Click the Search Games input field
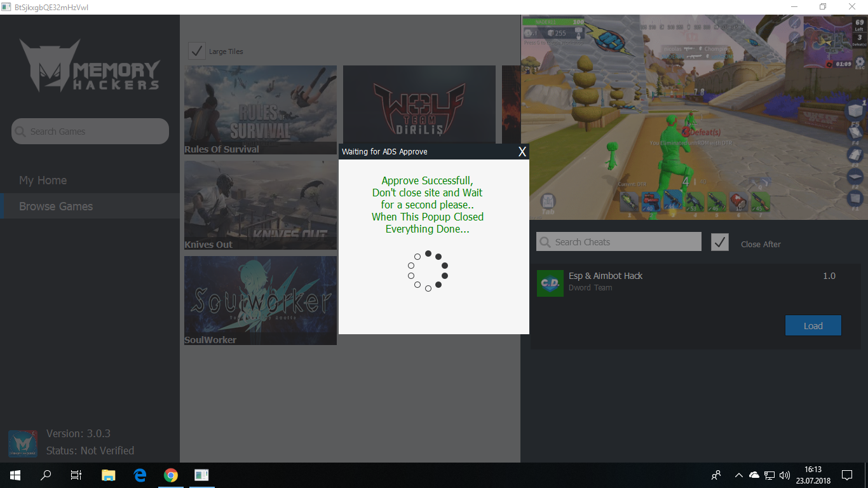The height and width of the screenshot is (488, 868). pyautogui.click(x=90, y=132)
